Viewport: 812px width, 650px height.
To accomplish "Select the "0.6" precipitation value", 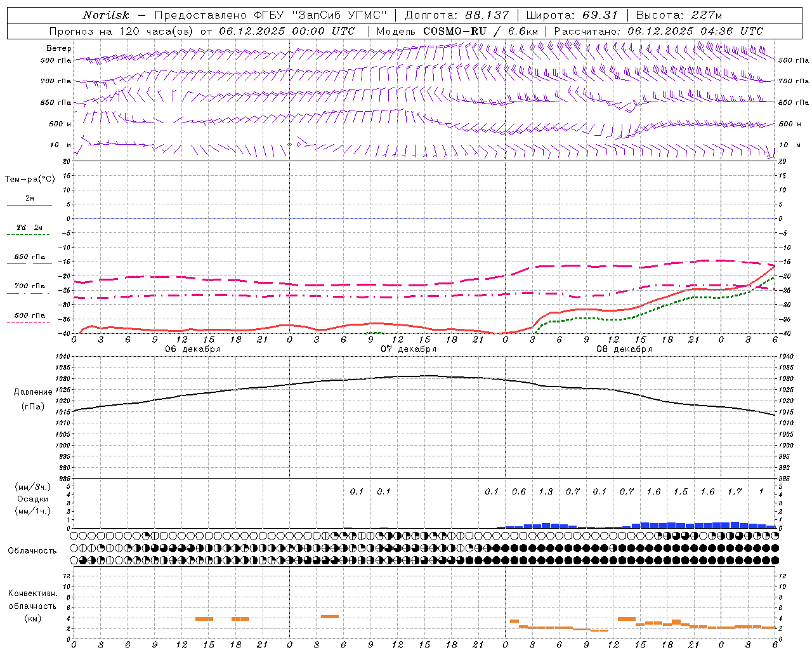I will coord(519,491).
